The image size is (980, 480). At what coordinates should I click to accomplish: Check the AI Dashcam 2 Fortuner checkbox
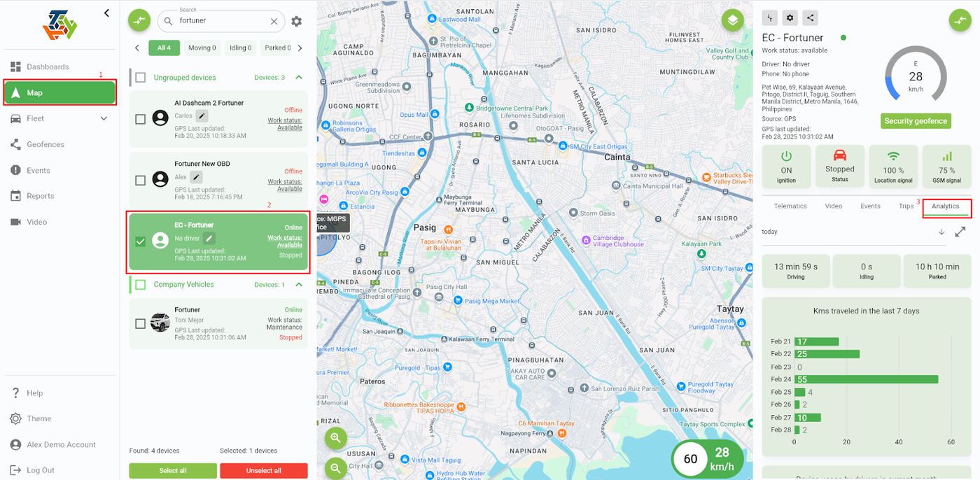140,120
